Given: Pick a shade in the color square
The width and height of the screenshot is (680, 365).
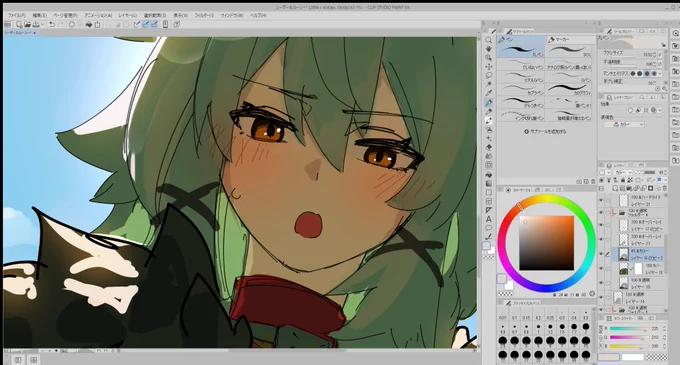Looking at the screenshot, I should 546,243.
